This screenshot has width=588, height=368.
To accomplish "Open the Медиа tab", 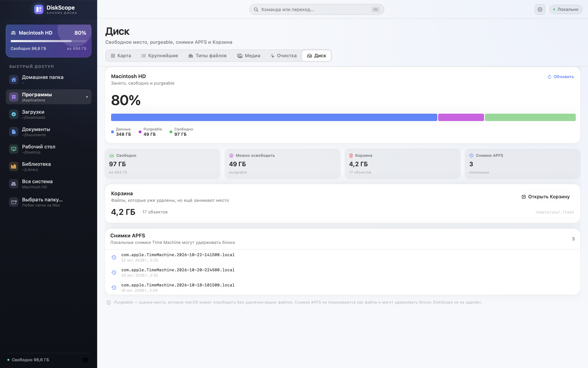I will 248,56.
